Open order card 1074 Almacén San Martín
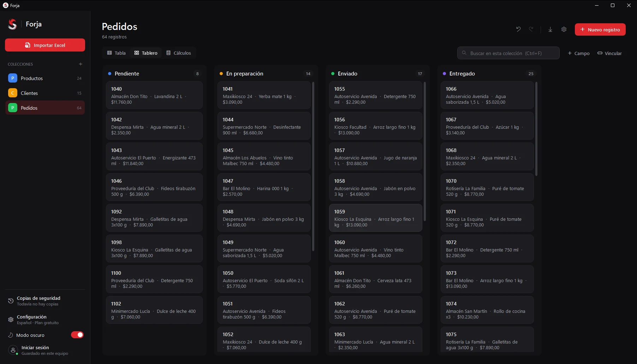 [x=487, y=310]
